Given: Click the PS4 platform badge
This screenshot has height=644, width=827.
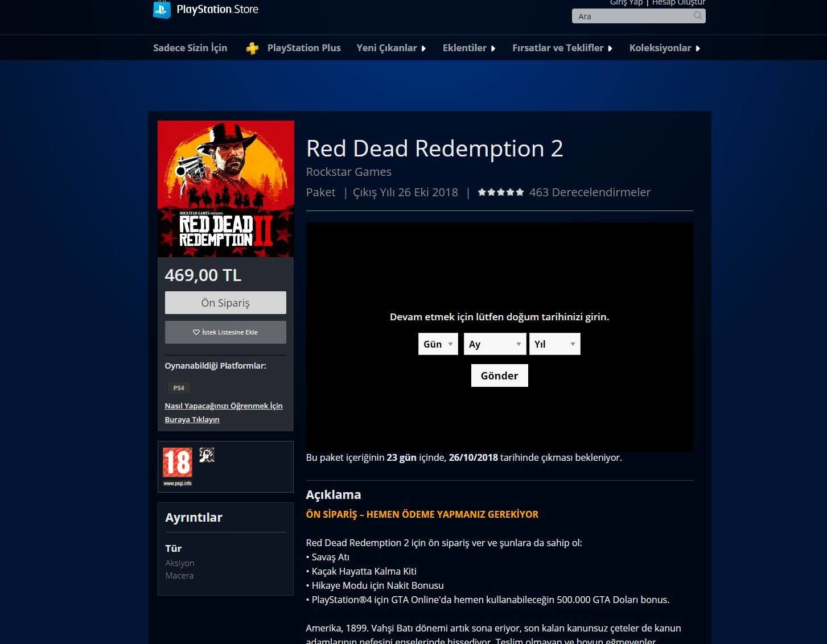Looking at the screenshot, I should [x=179, y=388].
